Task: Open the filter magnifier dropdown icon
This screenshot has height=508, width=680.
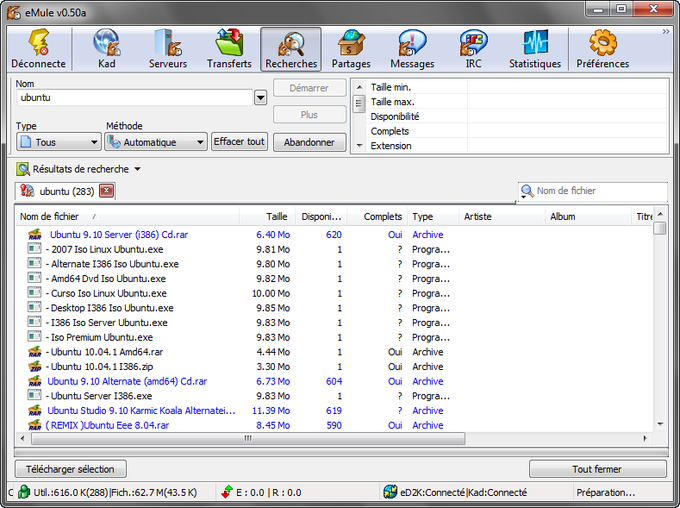Action: [x=526, y=191]
